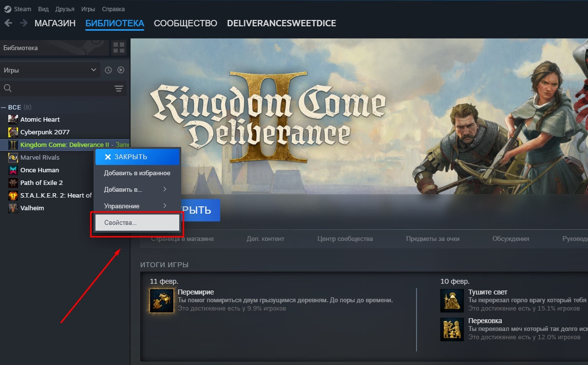Choose Добавить в избранное from context menu
Viewport: 588px width, 365px height.
tap(137, 173)
